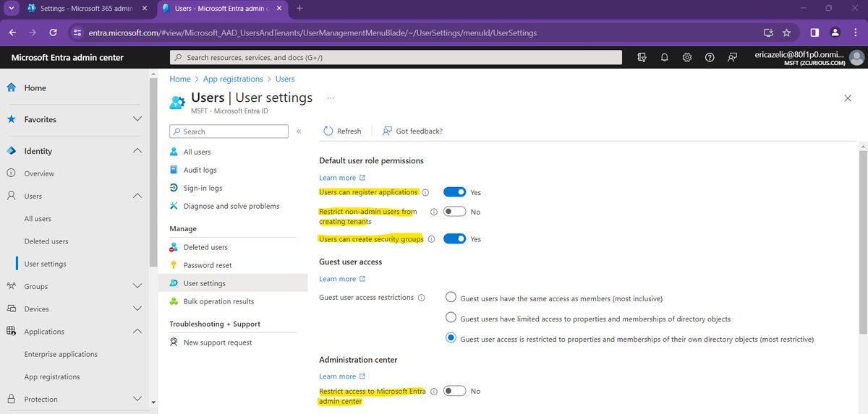
Task: Open the feedback icon in header
Action: coord(732,57)
